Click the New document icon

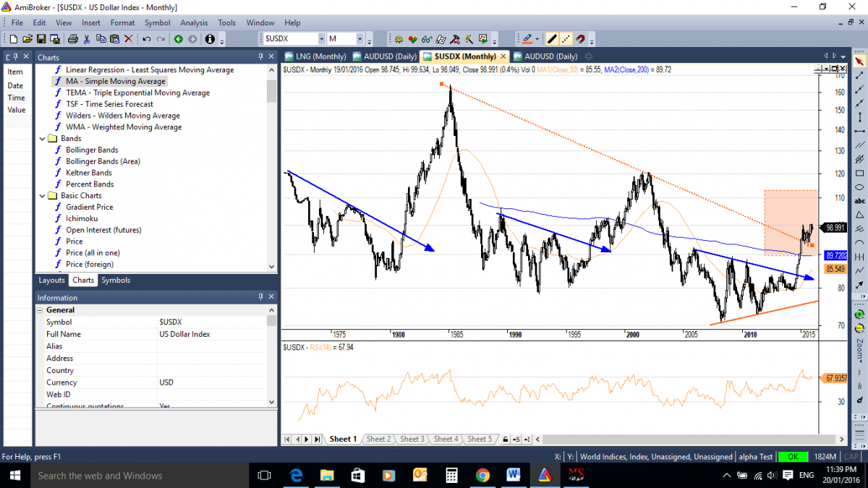click(x=14, y=39)
